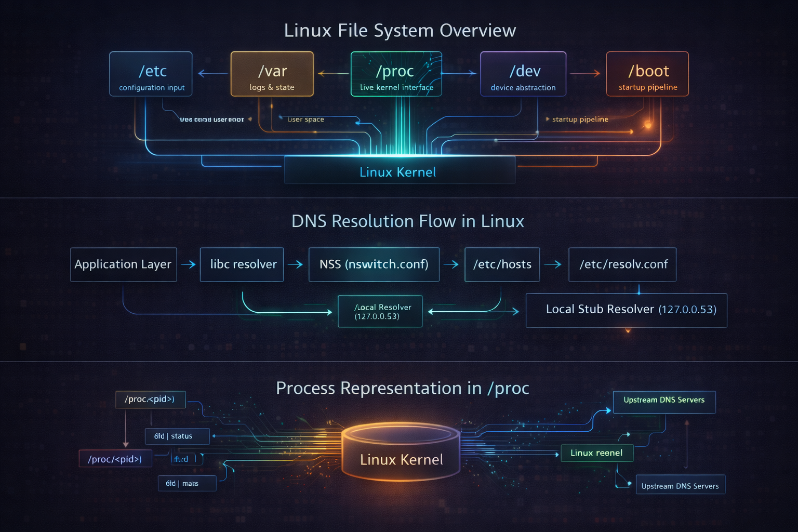This screenshot has width=798, height=532.
Task: Select the /etc heading in the blue box
Action: 153,71
